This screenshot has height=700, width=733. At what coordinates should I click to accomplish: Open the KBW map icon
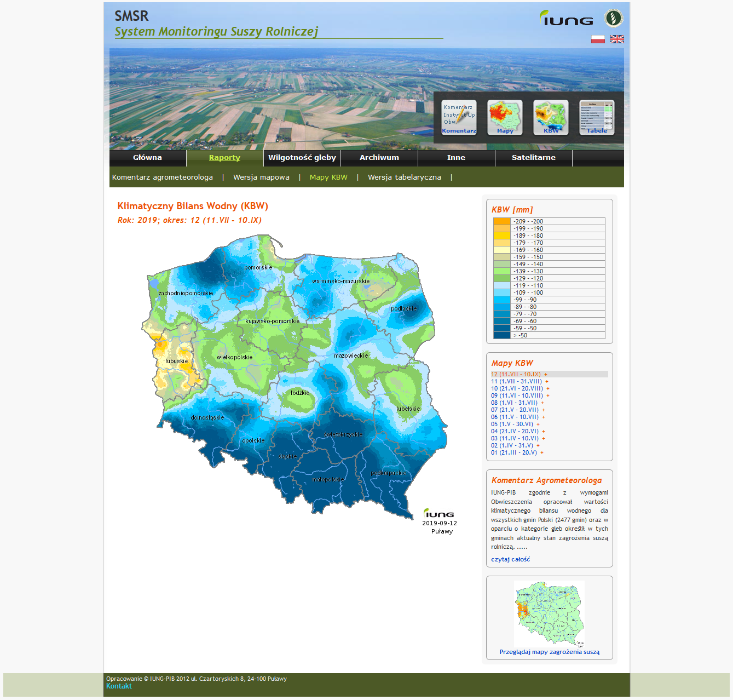click(551, 117)
